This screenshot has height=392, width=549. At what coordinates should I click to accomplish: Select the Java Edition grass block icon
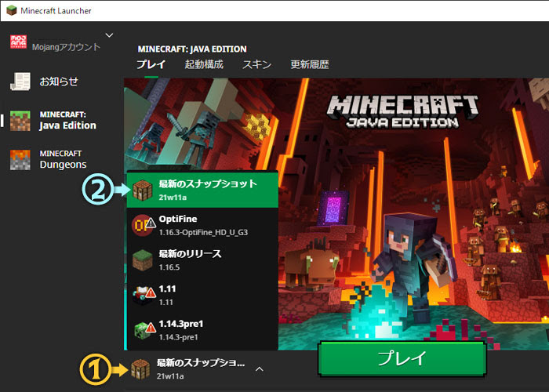[x=20, y=121]
